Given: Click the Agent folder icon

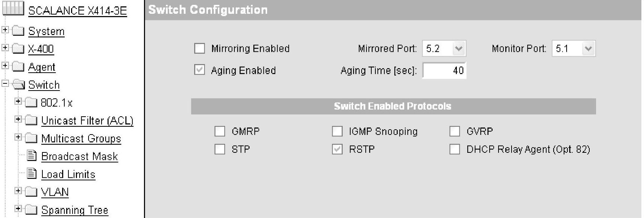Looking at the screenshot, I should point(18,66).
